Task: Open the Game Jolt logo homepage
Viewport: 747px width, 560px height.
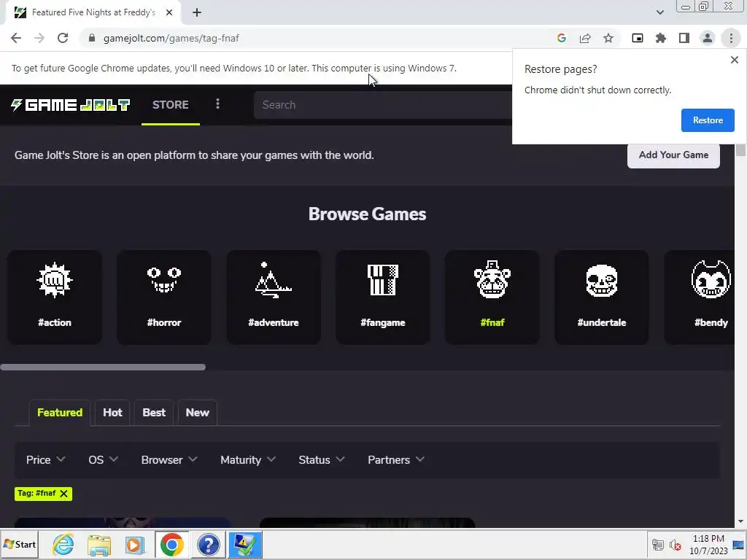Action: 71,105
